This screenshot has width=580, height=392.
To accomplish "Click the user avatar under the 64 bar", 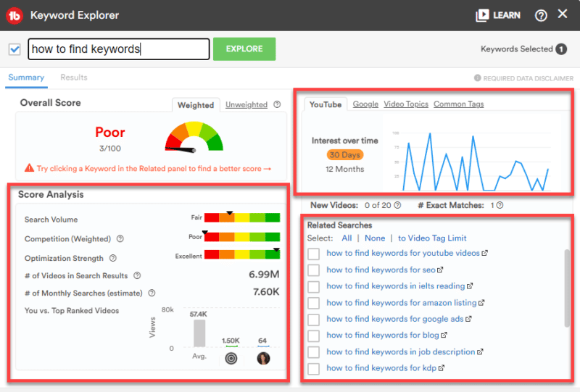I will click(x=263, y=359).
